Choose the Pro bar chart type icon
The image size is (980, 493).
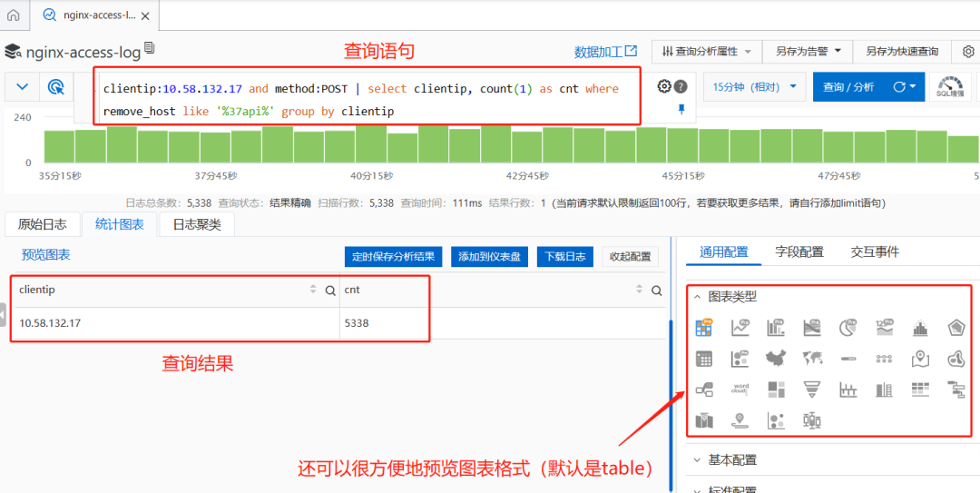(776, 326)
